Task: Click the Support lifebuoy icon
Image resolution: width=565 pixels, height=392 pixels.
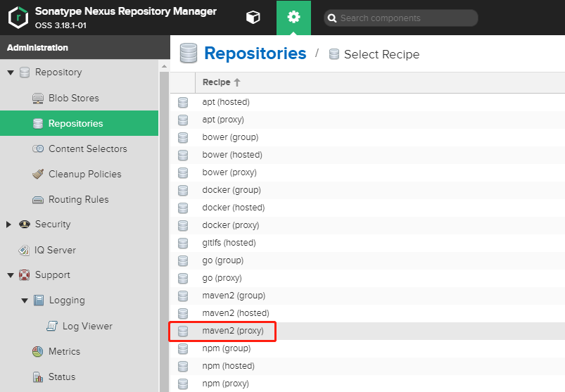Action: [24, 275]
